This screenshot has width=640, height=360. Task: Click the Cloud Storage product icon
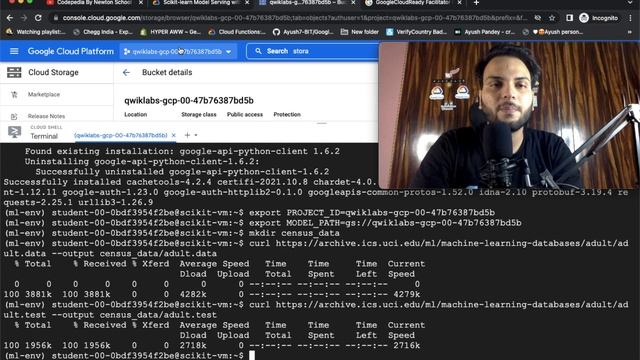click(14, 72)
